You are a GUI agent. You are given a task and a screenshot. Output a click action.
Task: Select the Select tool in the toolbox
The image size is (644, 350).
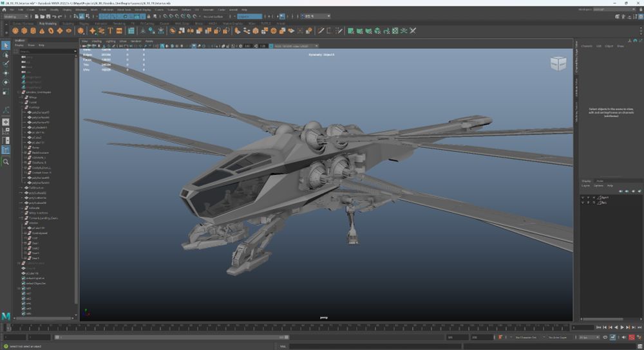coord(6,45)
